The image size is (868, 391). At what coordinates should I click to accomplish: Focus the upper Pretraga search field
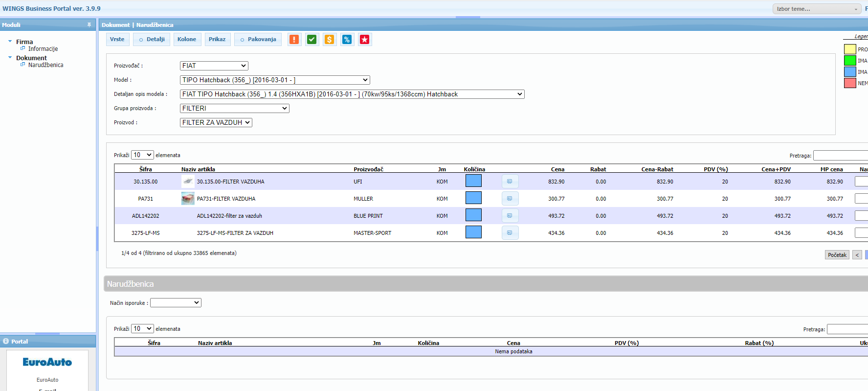(x=841, y=156)
